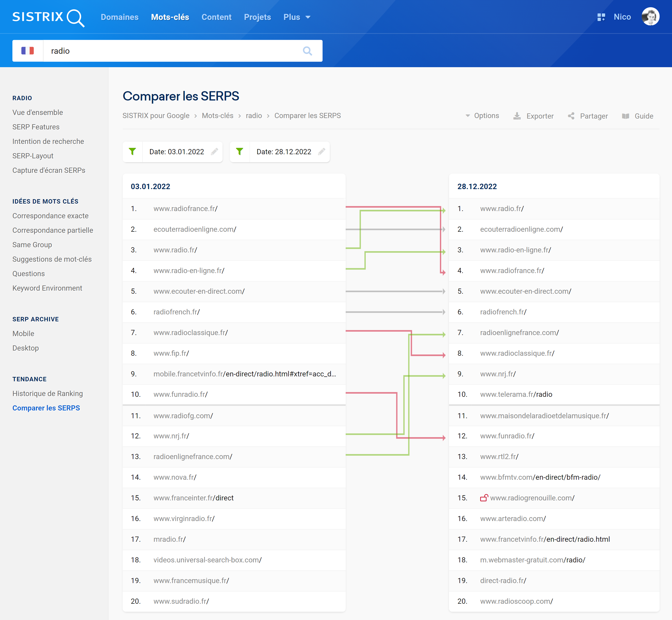Open Same Group in sidebar
The image size is (672, 620).
coord(32,245)
